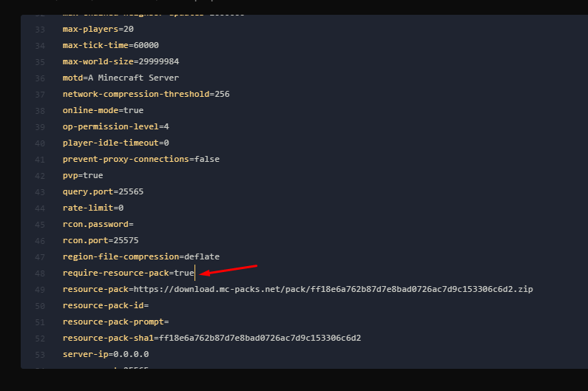Screen dimensions: 588x391
Task: Click the query.port=25565 line
Action: pos(103,191)
